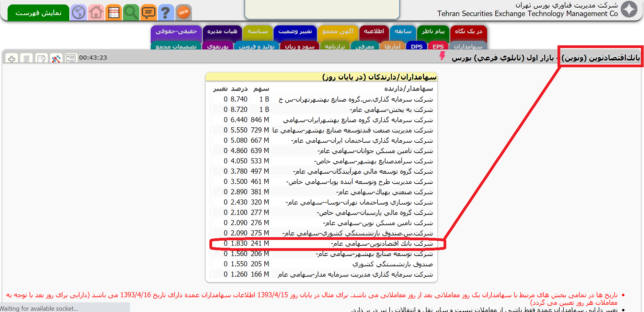The width and height of the screenshot is (644, 312).
Task: Select گروه مالی پارسیان shareholder row
Action: coord(321,212)
